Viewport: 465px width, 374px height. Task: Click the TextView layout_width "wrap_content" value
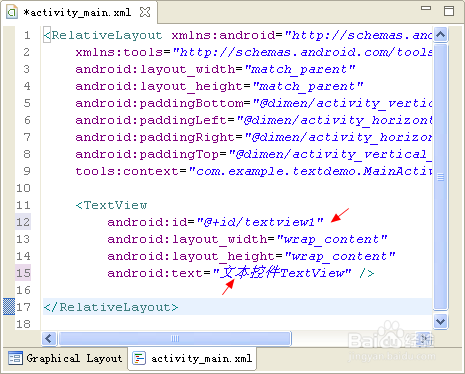click(332, 239)
